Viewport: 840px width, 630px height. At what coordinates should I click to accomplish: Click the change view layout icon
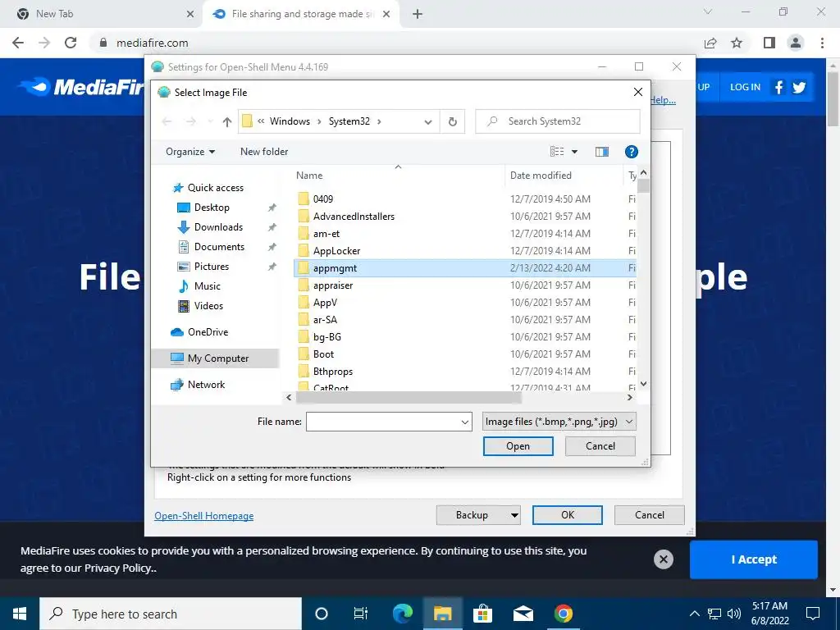(x=557, y=152)
